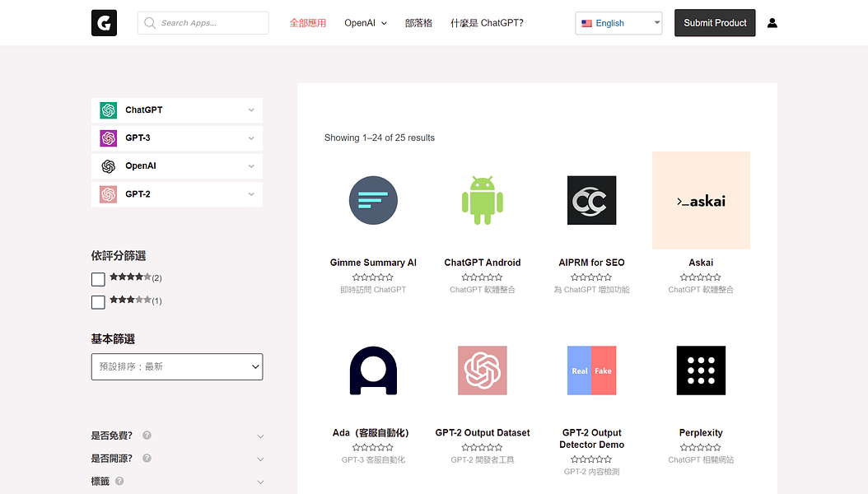868x494 pixels.
Task: Open the Askai app thumbnail
Action: 701,200
